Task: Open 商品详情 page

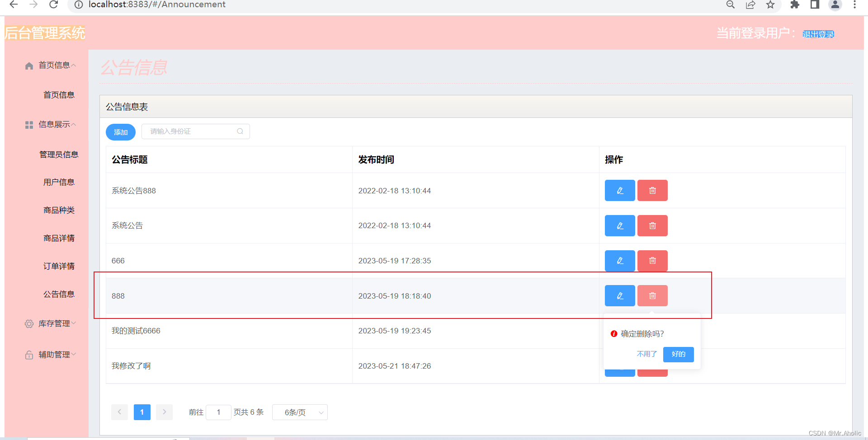Action: pyautogui.click(x=59, y=238)
